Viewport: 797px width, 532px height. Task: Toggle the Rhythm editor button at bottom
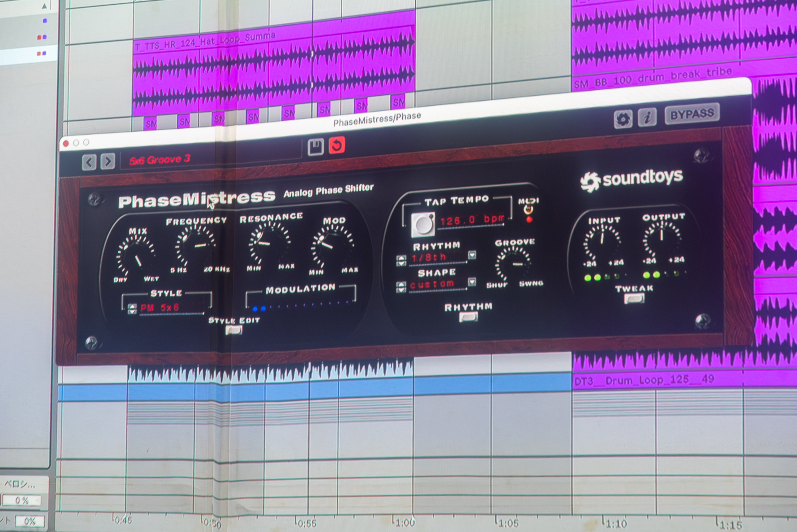[468, 317]
